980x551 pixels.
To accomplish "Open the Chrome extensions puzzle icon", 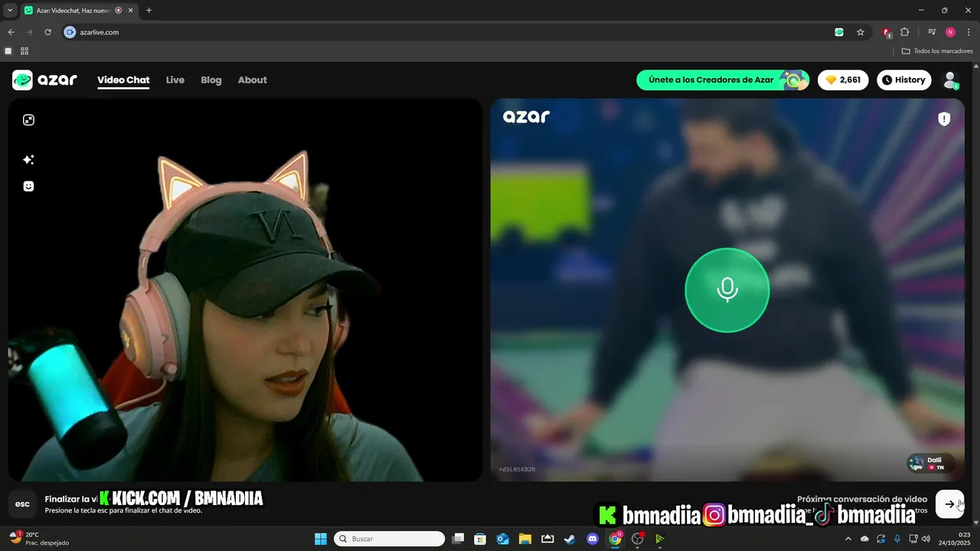I will coord(905,32).
